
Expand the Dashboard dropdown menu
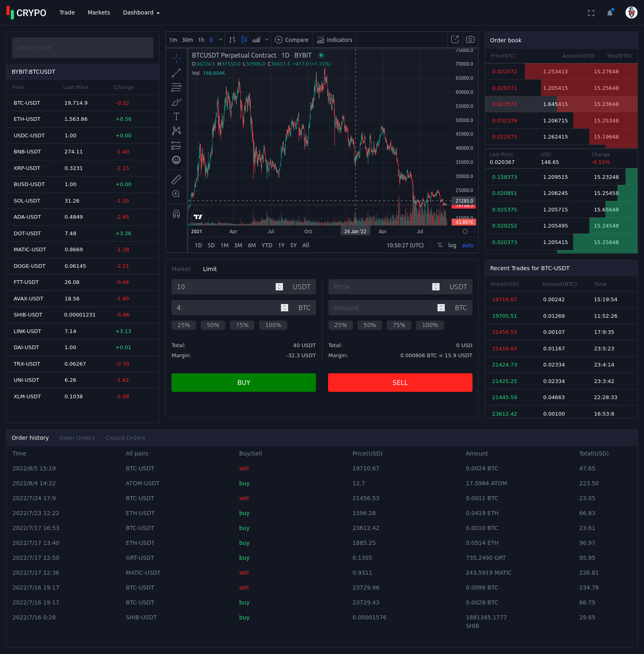141,13
